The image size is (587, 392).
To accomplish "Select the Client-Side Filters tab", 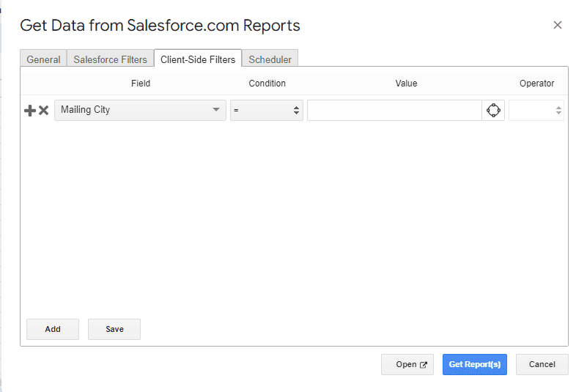I will tap(198, 59).
